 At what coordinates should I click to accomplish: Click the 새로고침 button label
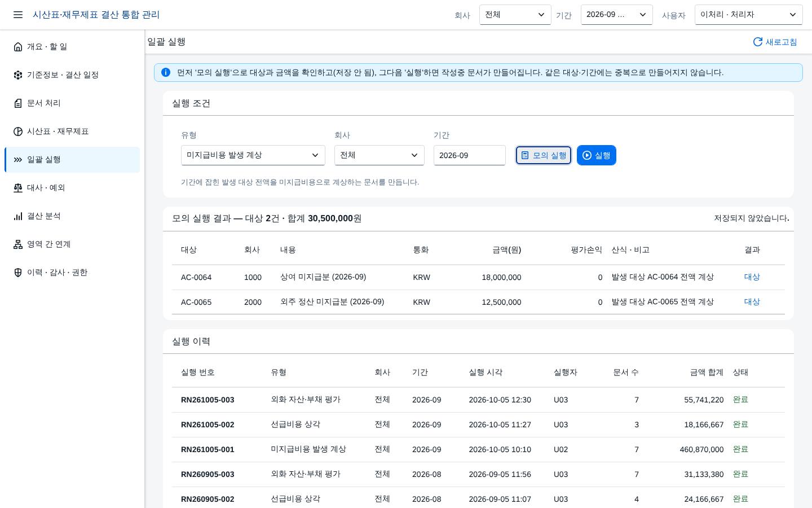(x=781, y=42)
